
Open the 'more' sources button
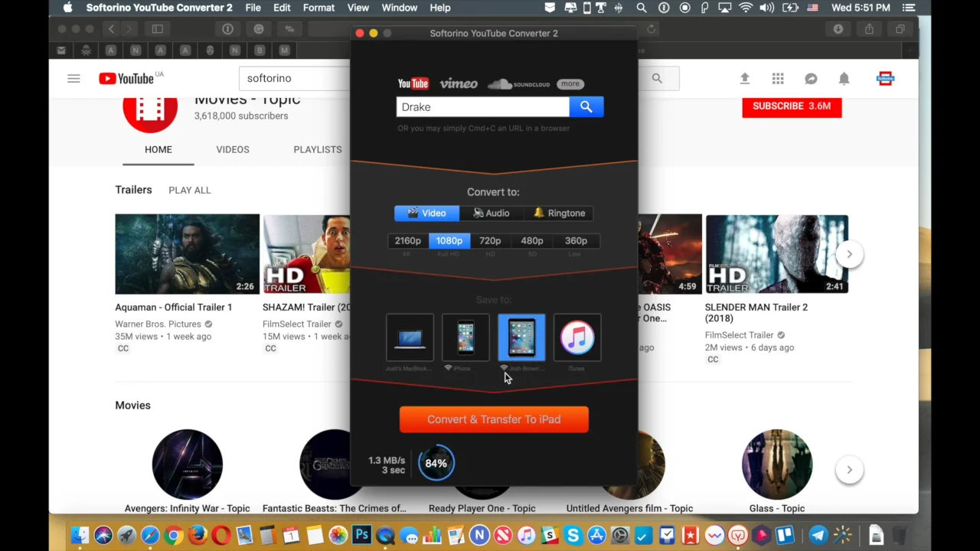click(x=570, y=83)
